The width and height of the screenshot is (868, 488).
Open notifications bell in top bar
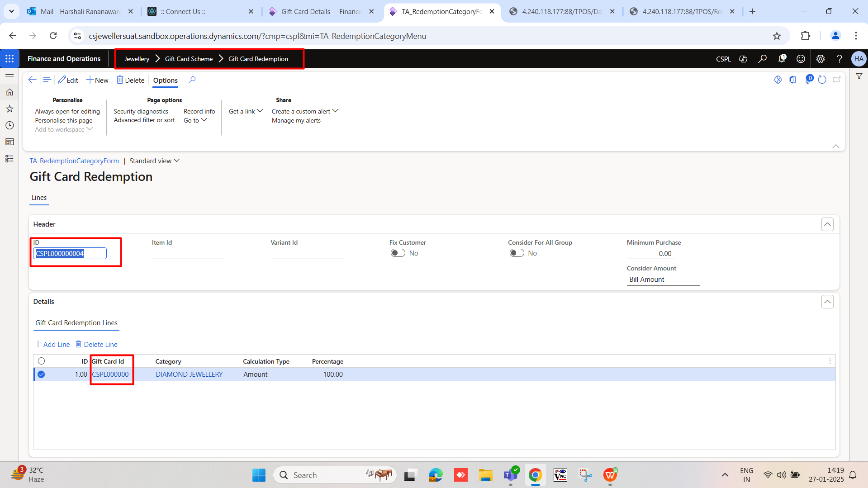tap(782, 59)
